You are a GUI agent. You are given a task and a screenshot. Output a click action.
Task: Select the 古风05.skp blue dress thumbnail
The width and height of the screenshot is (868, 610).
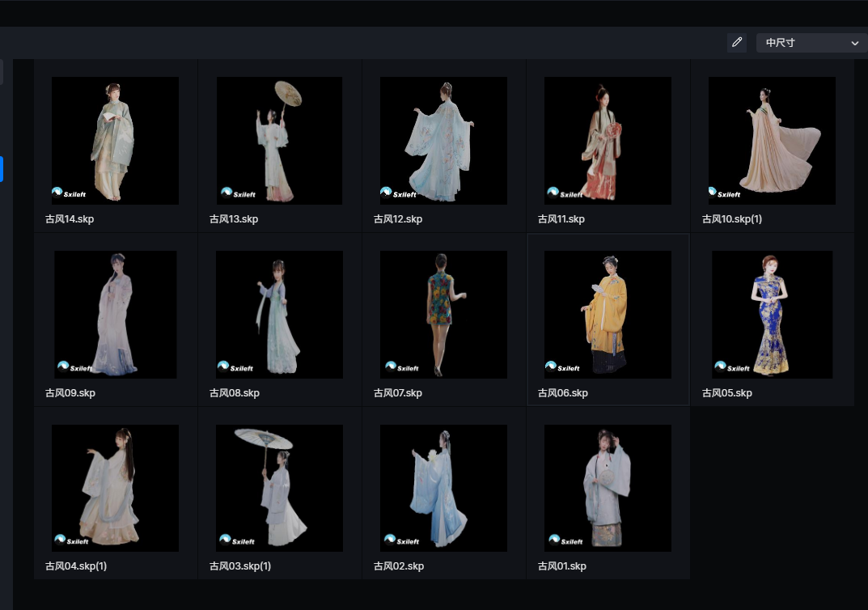[x=773, y=315]
